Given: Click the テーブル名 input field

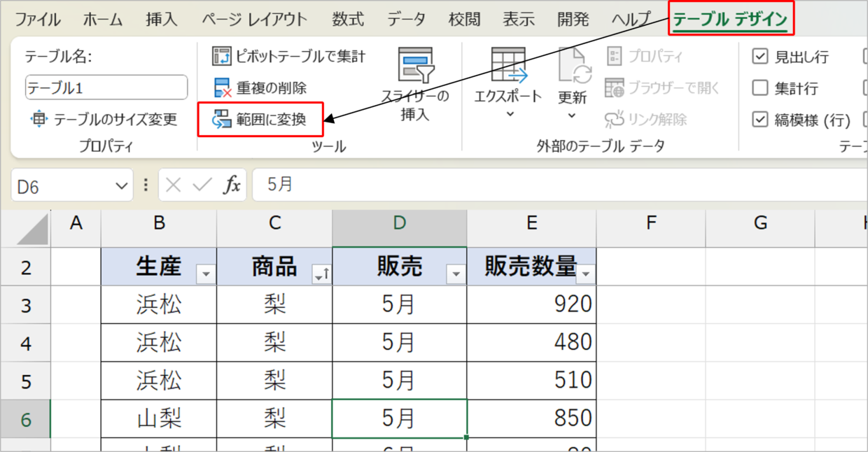Looking at the screenshot, I should click(x=106, y=87).
